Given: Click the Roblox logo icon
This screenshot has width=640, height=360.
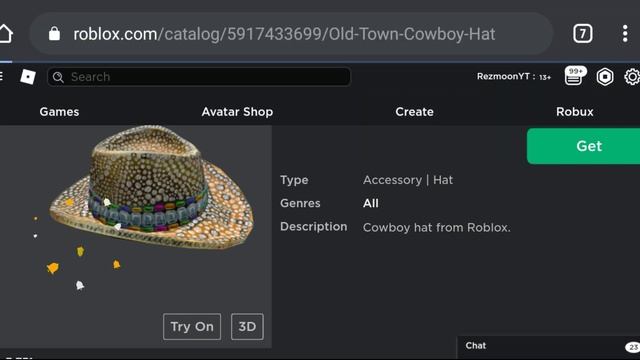Looking at the screenshot, I should click(28, 77).
